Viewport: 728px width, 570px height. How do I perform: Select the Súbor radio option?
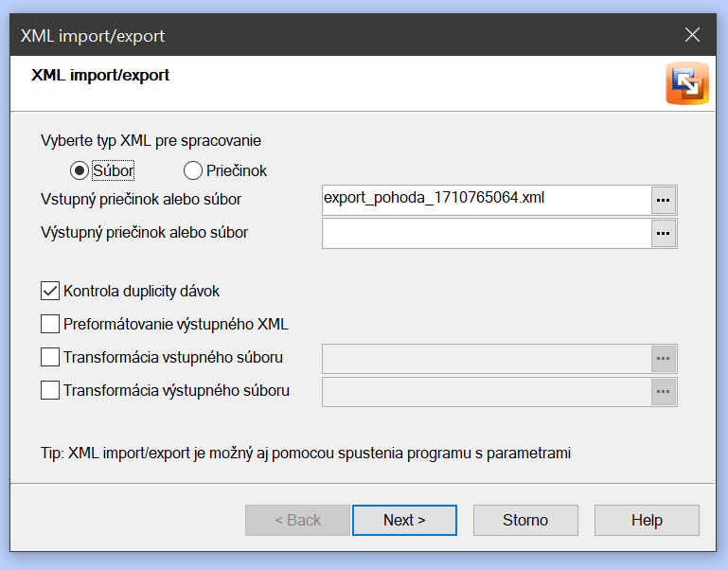click(80, 171)
